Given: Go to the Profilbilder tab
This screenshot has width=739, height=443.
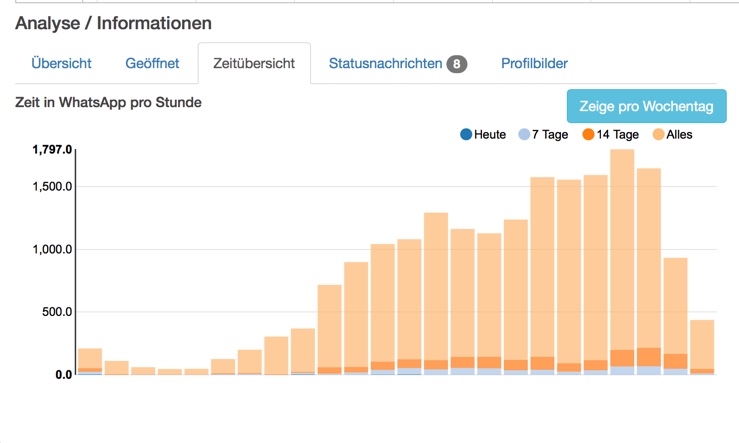Looking at the screenshot, I should point(534,63).
